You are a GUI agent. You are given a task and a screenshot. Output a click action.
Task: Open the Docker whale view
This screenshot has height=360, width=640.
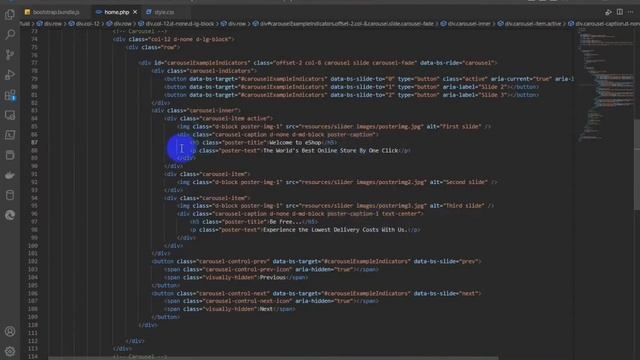coord(10,175)
